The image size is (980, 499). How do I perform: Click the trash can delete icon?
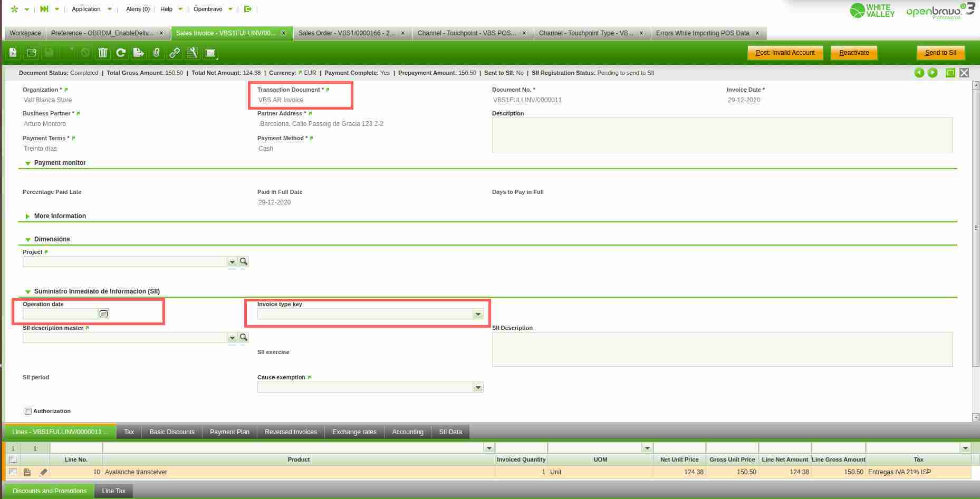(x=103, y=53)
